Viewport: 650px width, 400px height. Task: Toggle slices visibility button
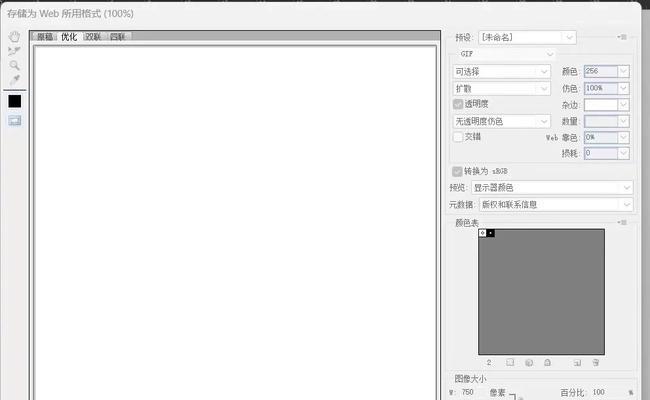(x=15, y=121)
